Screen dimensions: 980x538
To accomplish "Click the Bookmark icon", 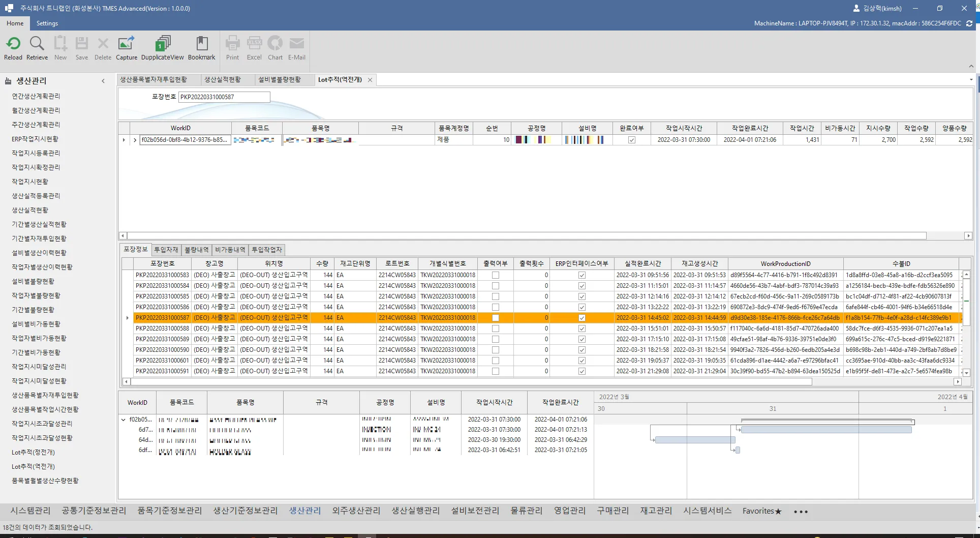I will pyautogui.click(x=202, y=44).
